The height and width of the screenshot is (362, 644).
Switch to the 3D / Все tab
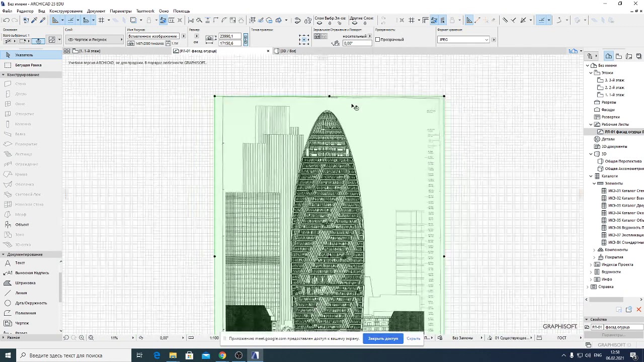[288, 51]
